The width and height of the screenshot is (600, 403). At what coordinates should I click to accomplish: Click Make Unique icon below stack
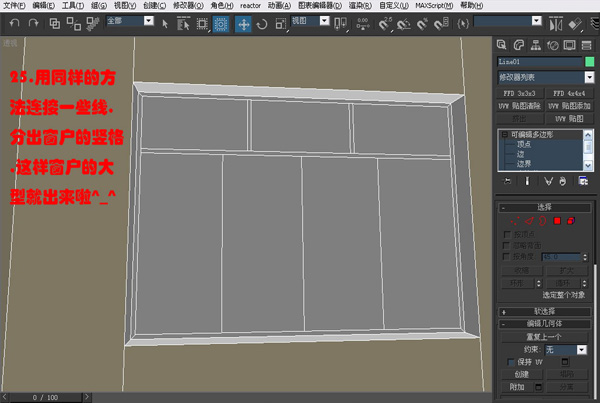[x=548, y=181]
